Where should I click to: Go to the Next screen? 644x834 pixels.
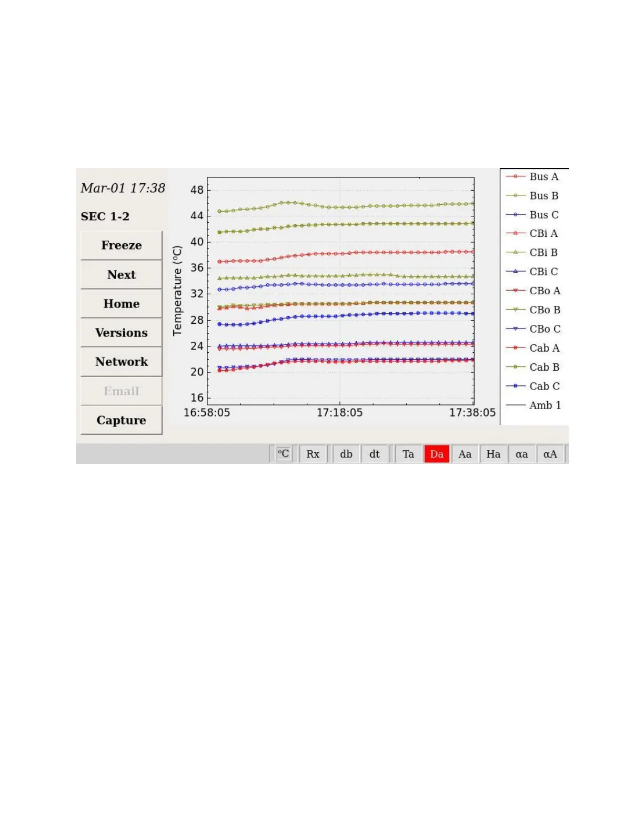121,275
